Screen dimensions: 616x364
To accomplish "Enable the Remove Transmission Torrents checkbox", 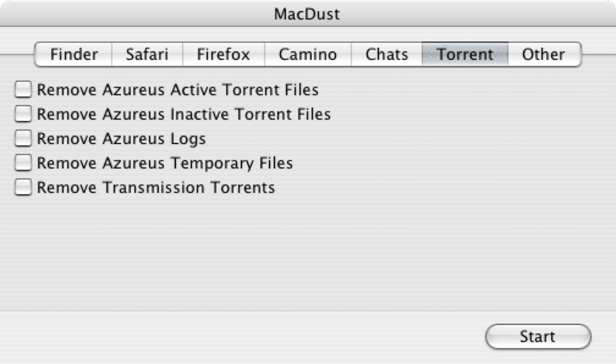I will pyautogui.click(x=23, y=187).
